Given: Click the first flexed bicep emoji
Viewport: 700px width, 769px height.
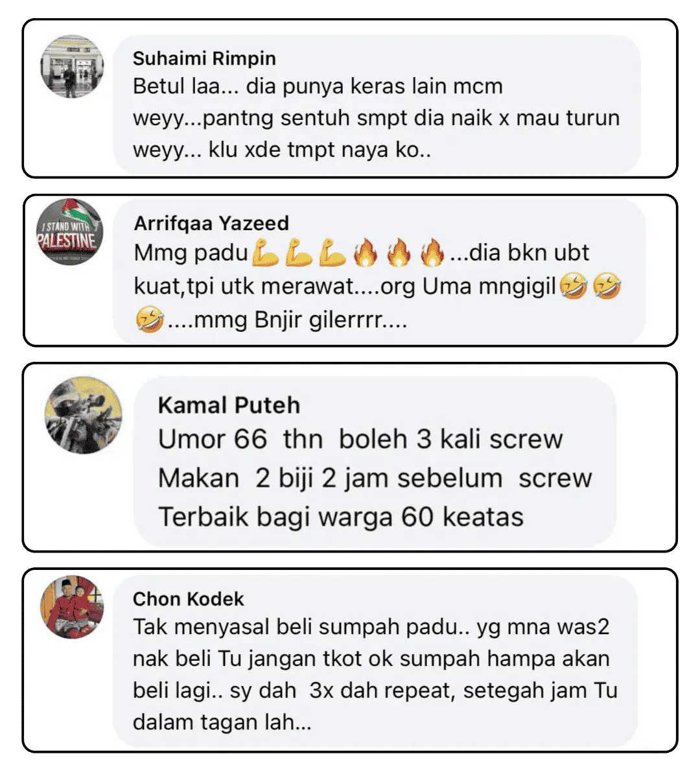Looking at the screenshot, I should pos(266,253).
